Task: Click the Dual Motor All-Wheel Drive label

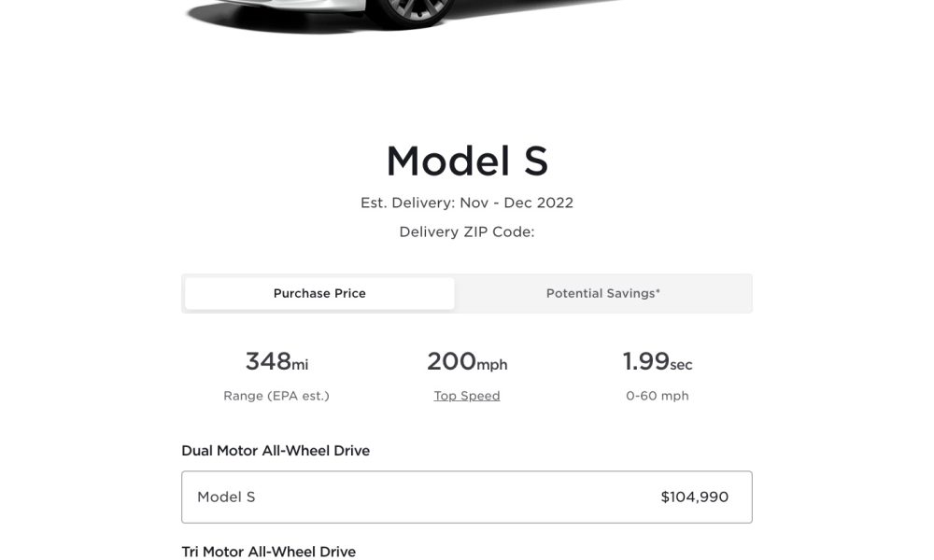Action: pyautogui.click(x=276, y=451)
